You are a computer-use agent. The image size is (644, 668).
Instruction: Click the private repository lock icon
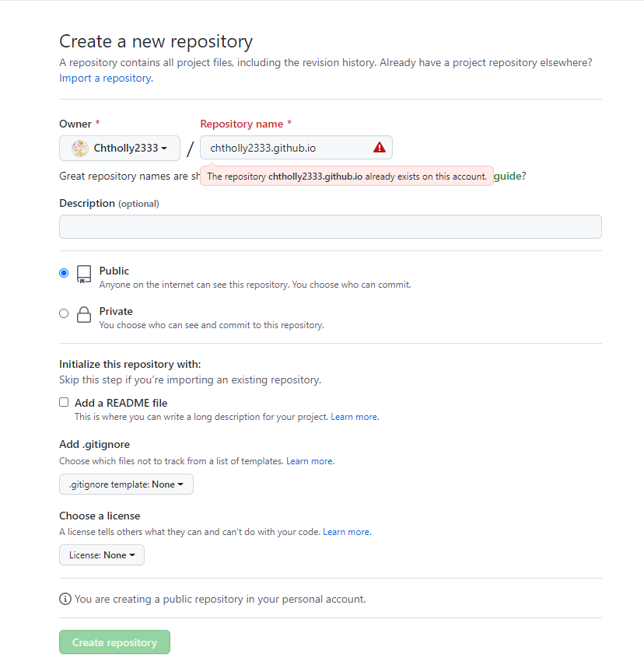tap(84, 314)
